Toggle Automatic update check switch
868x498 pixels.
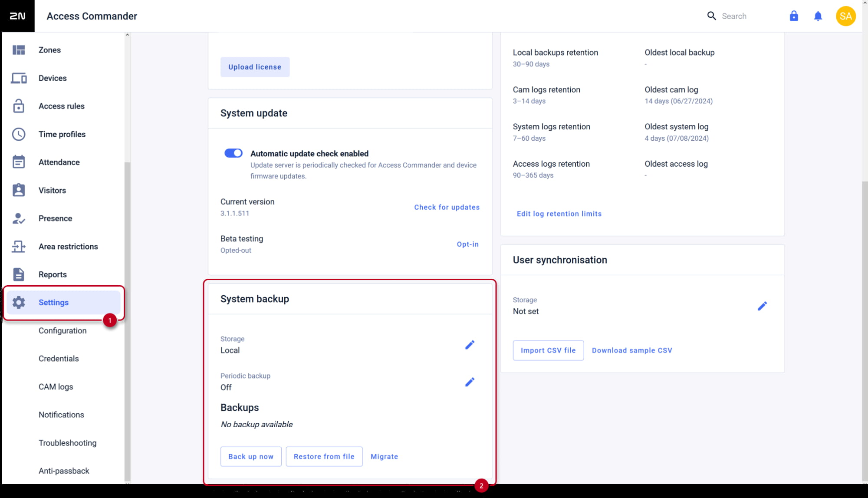coord(233,153)
